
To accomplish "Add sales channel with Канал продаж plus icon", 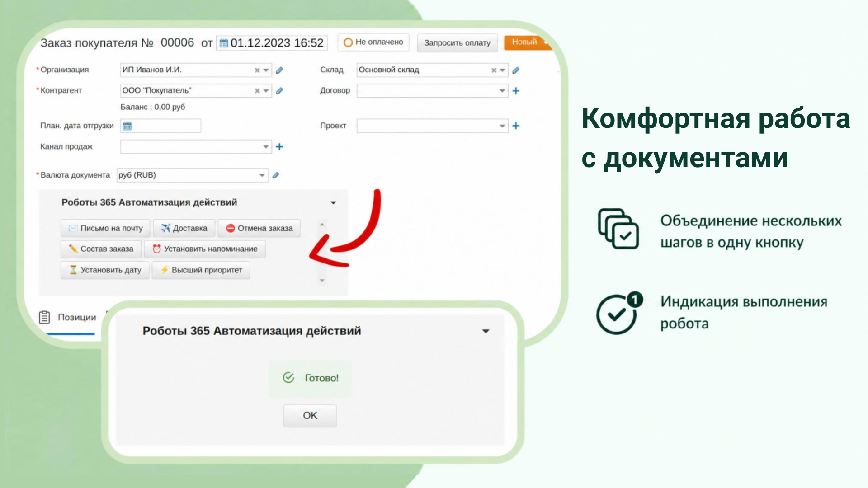I will click(279, 147).
